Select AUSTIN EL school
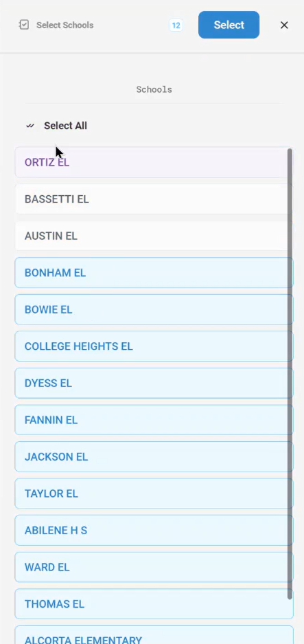This screenshot has height=644, width=304. coord(154,236)
